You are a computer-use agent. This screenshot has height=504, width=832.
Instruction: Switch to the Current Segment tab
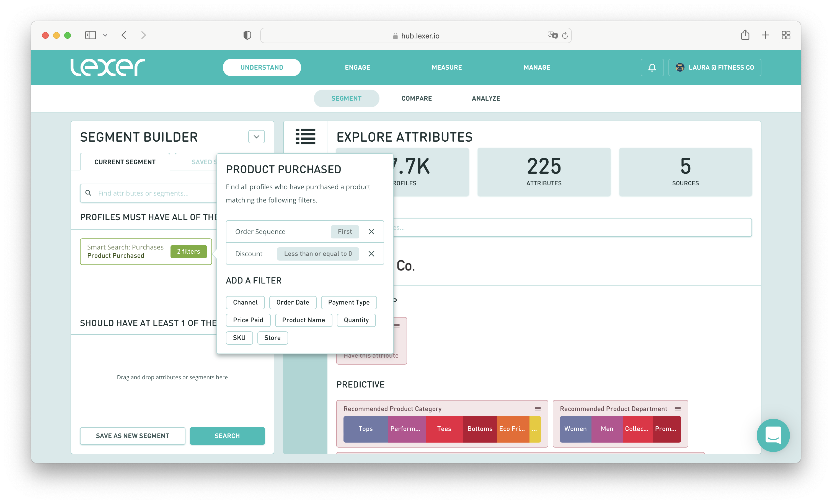tap(125, 162)
